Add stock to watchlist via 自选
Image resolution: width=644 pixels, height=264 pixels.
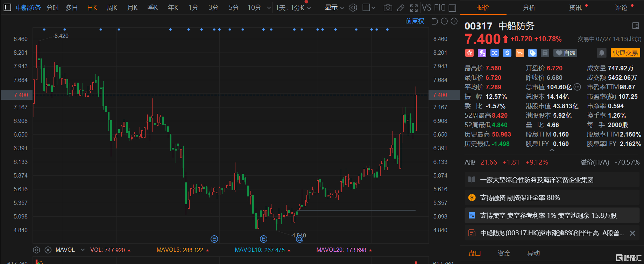pos(565,53)
